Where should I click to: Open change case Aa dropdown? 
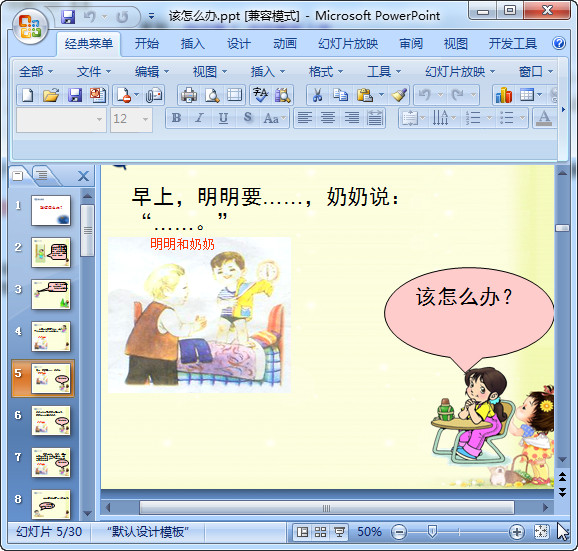[275, 118]
